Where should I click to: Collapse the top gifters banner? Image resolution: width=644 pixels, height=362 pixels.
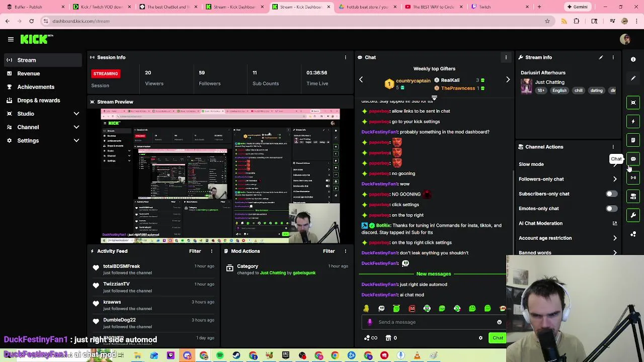[434, 98]
